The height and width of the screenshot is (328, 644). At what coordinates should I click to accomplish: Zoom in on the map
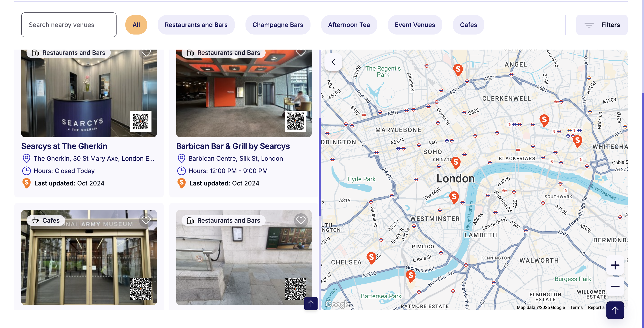pos(615,265)
